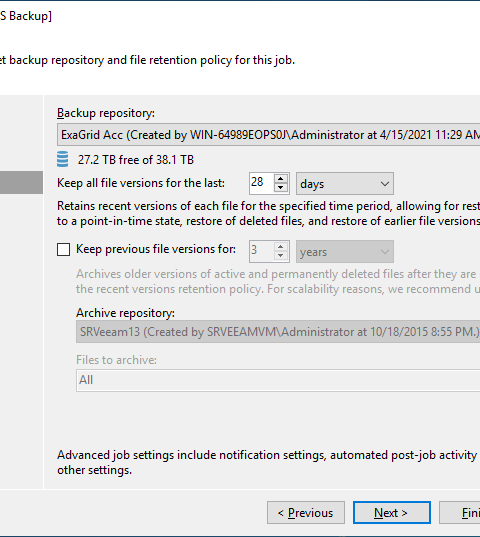Open the days unit dropdown
The image size is (480, 537).
(345, 184)
